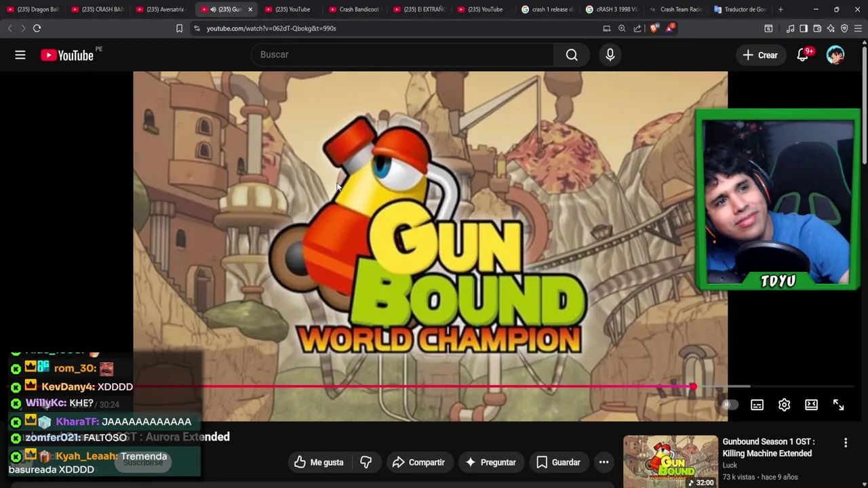The image size is (868, 488).
Task: Enter fullscreen on the video player
Action: coord(838,405)
